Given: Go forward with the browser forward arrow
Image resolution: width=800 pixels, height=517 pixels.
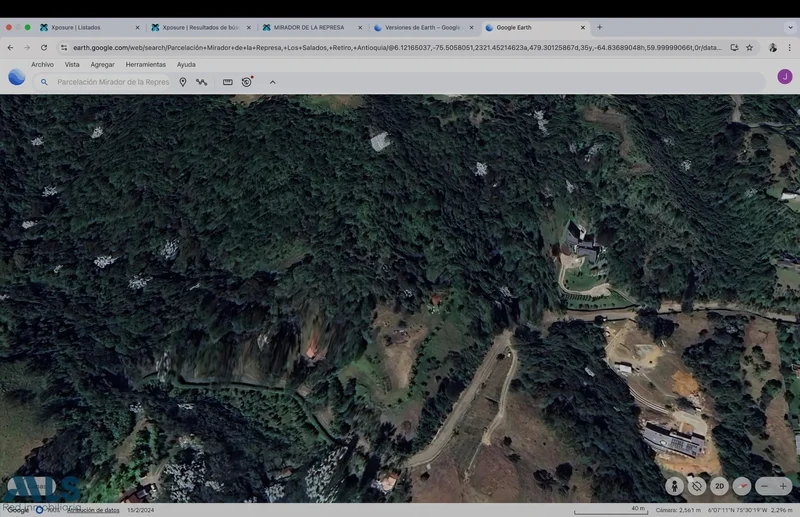Looking at the screenshot, I should click(x=27, y=47).
